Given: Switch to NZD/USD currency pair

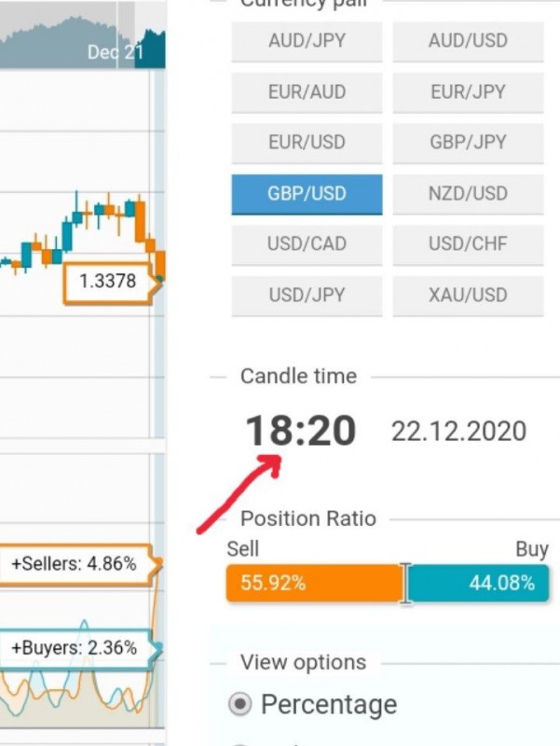Looking at the screenshot, I should pyautogui.click(x=468, y=194).
